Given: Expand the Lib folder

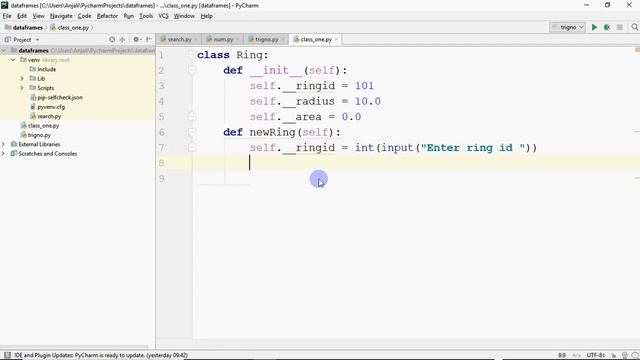Looking at the screenshot, I should tap(22, 78).
